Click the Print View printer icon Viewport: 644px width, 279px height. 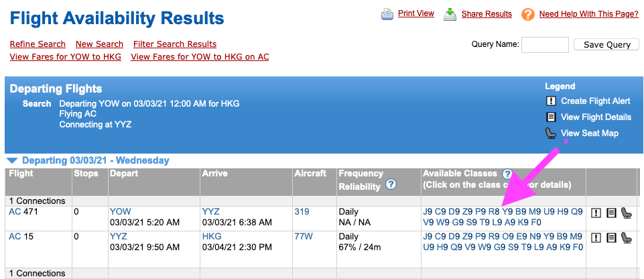(x=387, y=15)
